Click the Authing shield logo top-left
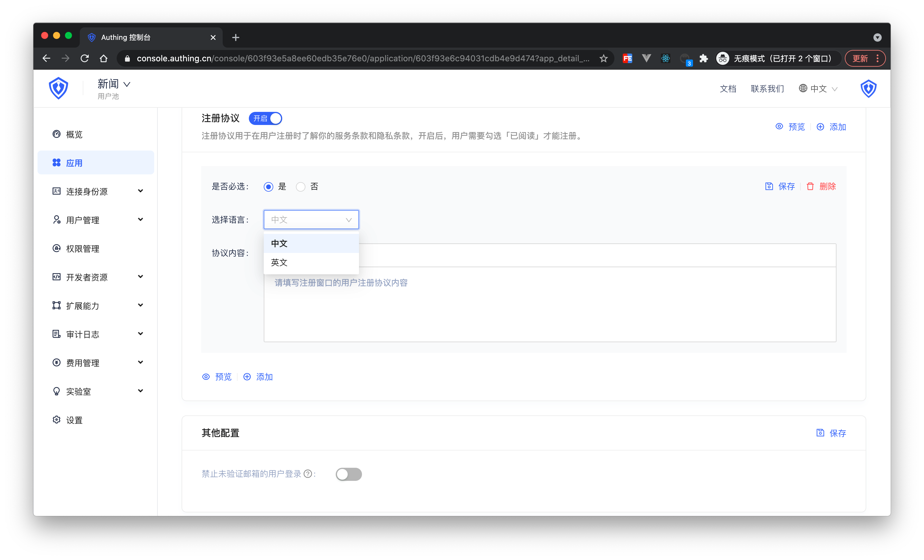The image size is (924, 560). click(59, 88)
